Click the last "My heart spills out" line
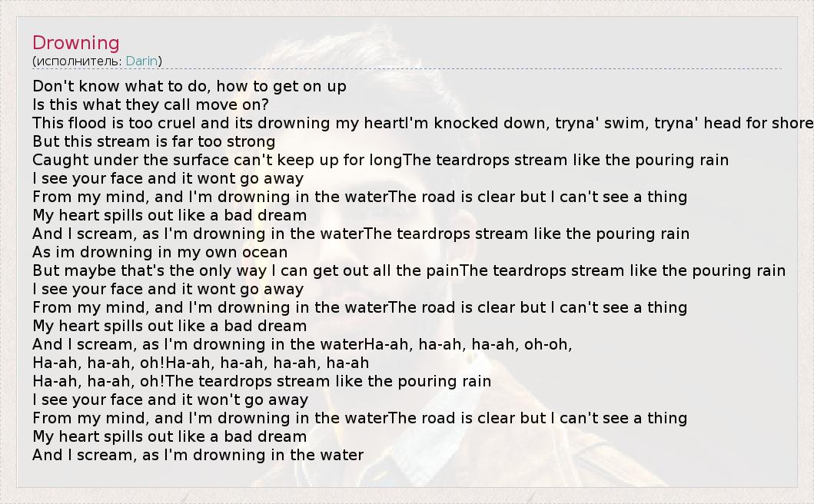The image size is (814, 504). tap(169, 436)
